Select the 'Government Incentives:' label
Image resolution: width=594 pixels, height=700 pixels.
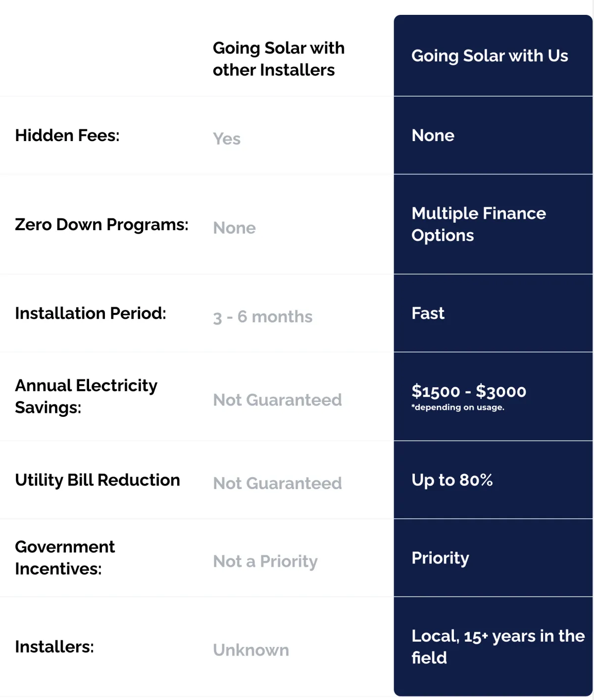click(x=65, y=558)
